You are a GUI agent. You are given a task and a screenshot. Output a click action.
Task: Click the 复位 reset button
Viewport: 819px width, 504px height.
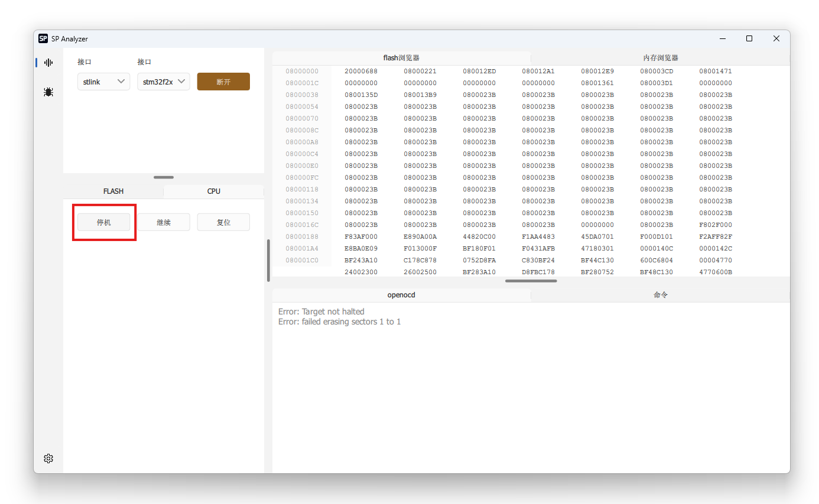coord(223,222)
